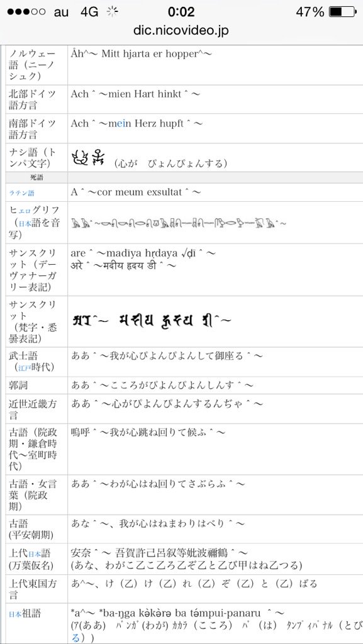This screenshot has height=644, width=363.
Task: Tap the hieroglyph transcription image
Action: (x=178, y=223)
